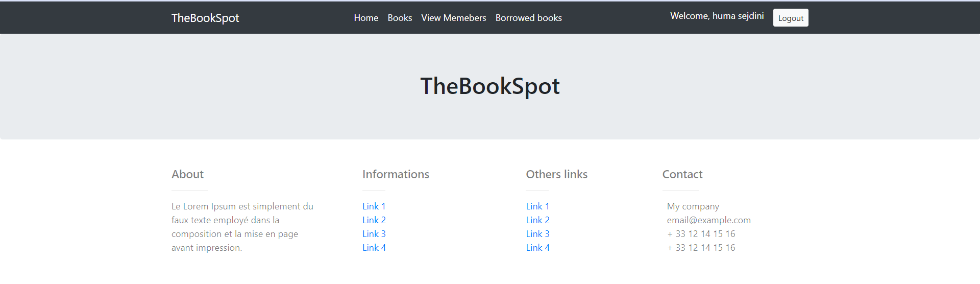The height and width of the screenshot is (284, 980).
Task: Click the email@example.com contact text
Action: (x=708, y=220)
